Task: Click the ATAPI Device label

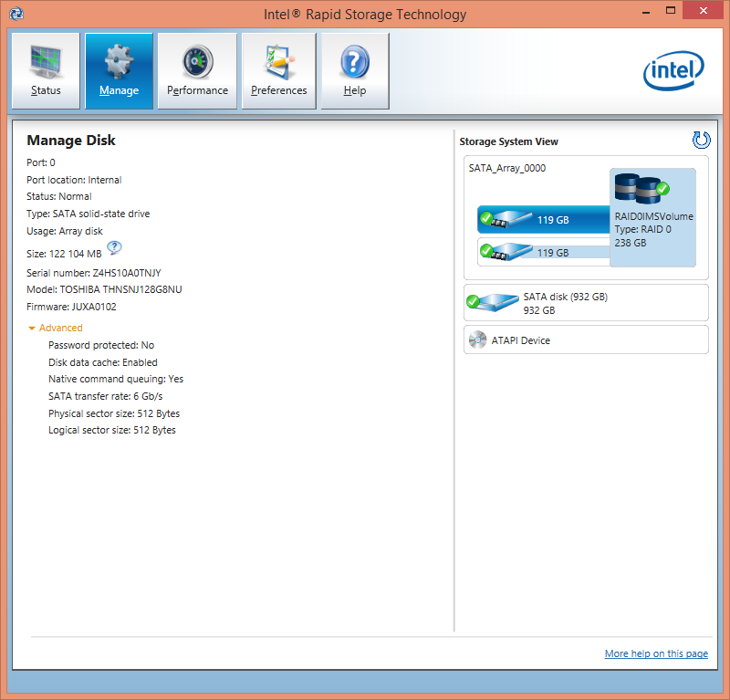Action: point(520,340)
